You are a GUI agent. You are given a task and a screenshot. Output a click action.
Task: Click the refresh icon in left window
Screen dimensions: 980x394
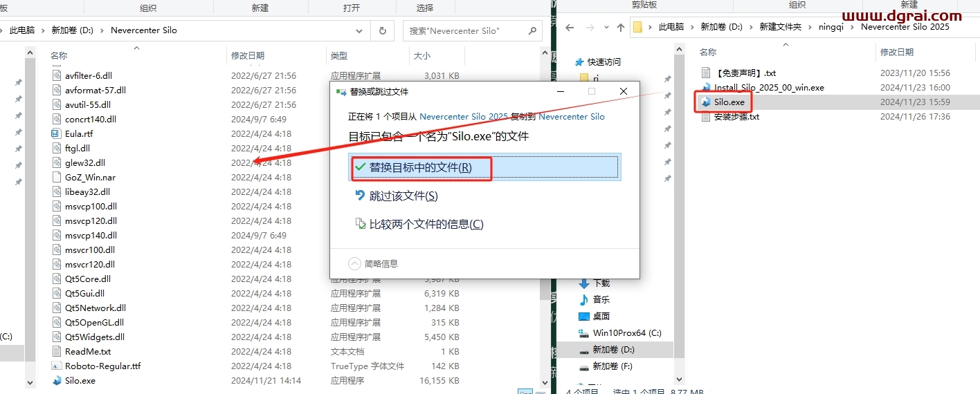pyautogui.click(x=382, y=30)
